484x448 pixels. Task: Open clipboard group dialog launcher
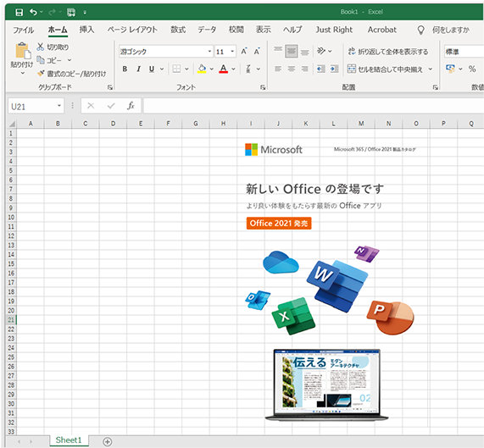[x=109, y=87]
